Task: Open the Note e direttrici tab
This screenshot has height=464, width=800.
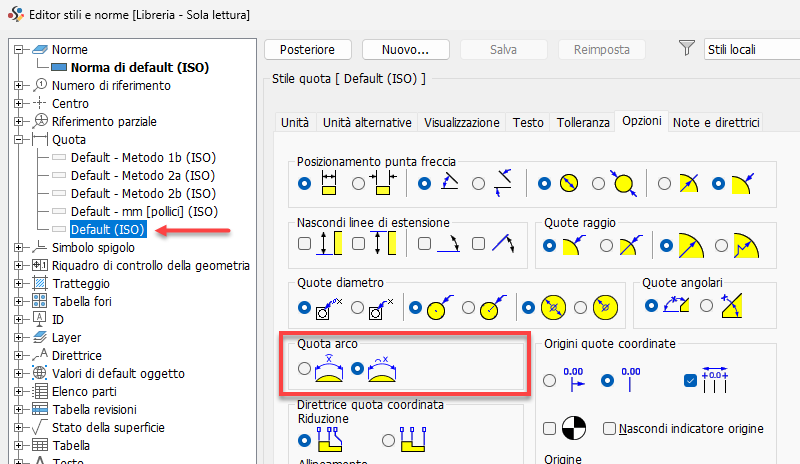Action: (716, 122)
